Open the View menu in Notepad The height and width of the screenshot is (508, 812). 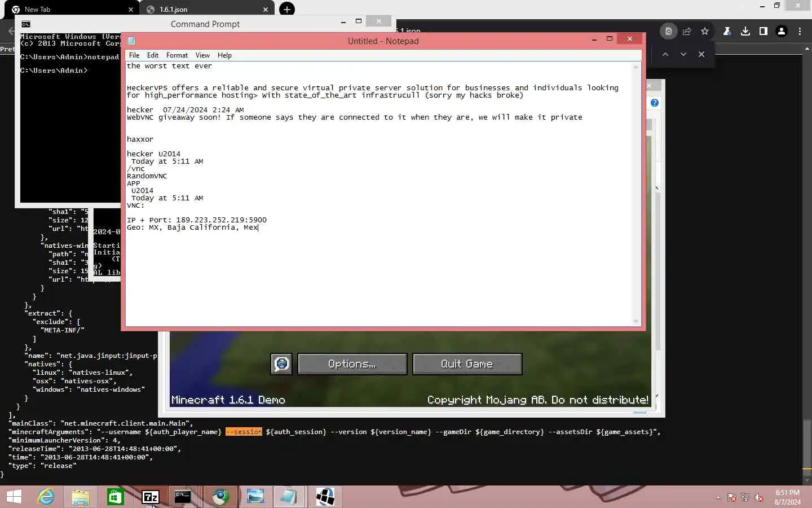click(x=202, y=55)
